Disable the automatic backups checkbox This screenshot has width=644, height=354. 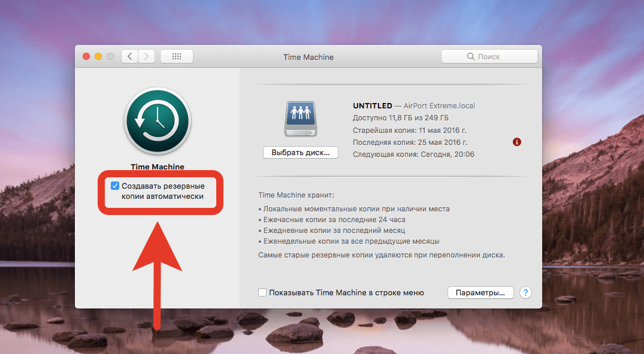click(115, 186)
